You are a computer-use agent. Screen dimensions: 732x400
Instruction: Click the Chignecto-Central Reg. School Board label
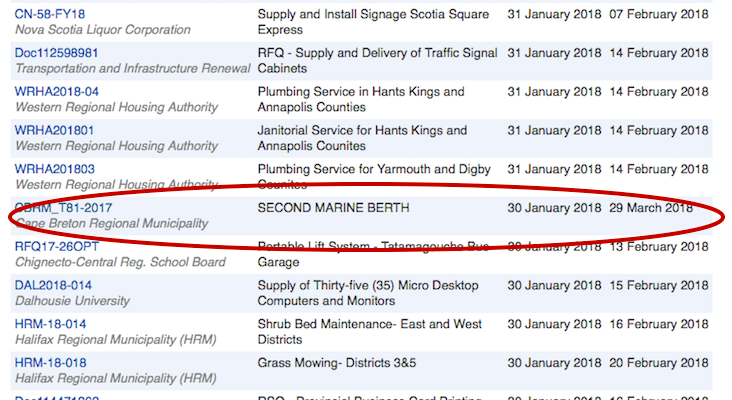pyautogui.click(x=120, y=262)
